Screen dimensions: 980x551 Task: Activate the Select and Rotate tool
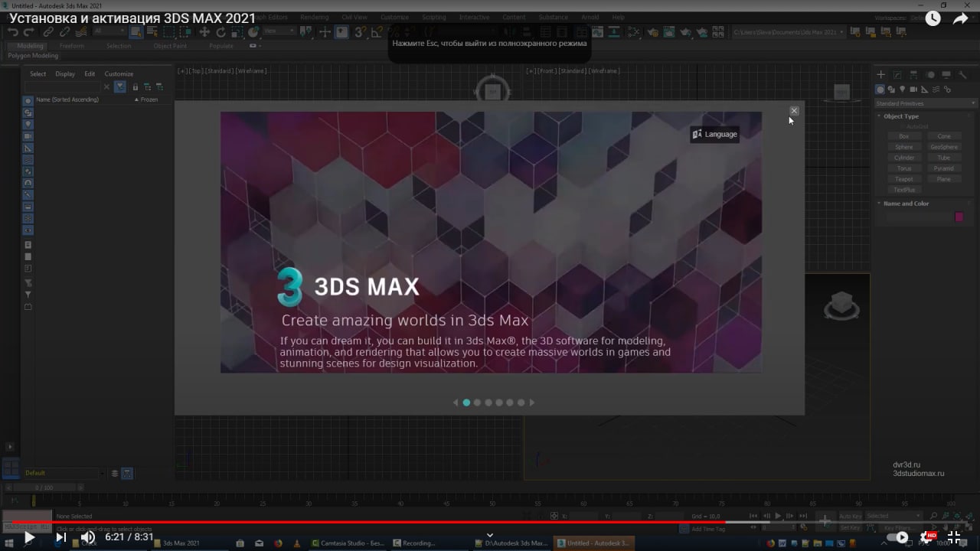tap(221, 32)
